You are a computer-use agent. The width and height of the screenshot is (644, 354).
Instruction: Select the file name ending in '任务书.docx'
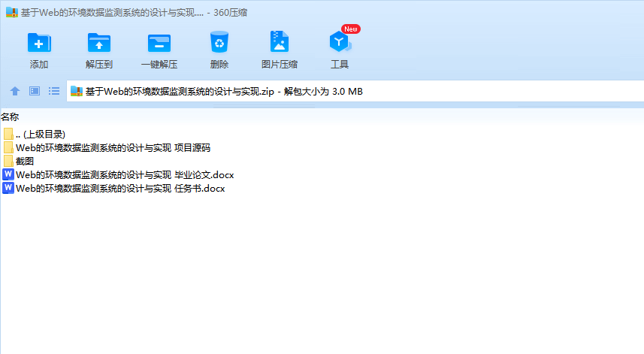tap(120, 189)
